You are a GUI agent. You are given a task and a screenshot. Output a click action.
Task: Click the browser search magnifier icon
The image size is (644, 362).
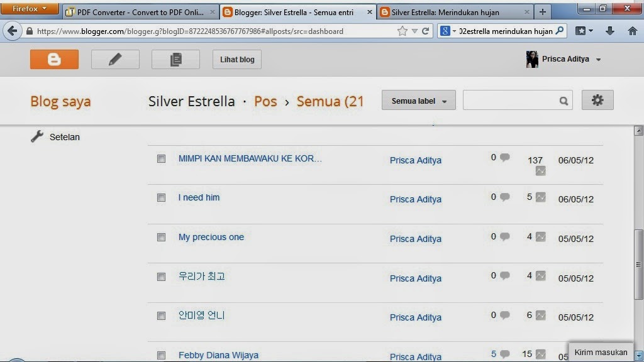559,31
